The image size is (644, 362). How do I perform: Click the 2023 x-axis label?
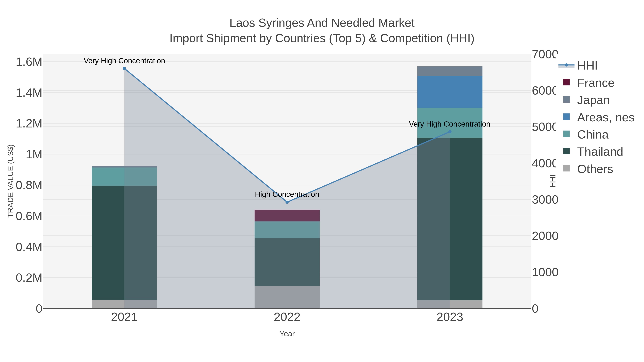tap(450, 317)
